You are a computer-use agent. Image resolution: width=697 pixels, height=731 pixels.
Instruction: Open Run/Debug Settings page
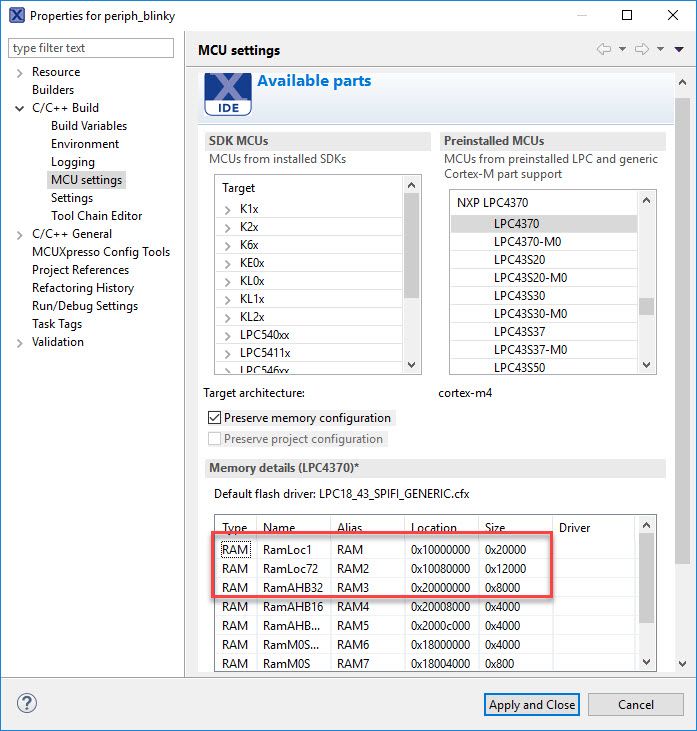(x=85, y=306)
